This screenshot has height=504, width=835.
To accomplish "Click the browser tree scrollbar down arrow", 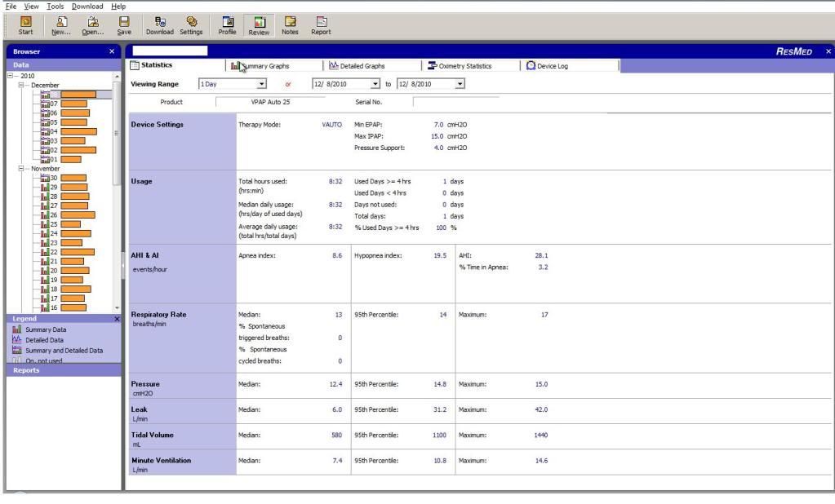I will [117, 308].
